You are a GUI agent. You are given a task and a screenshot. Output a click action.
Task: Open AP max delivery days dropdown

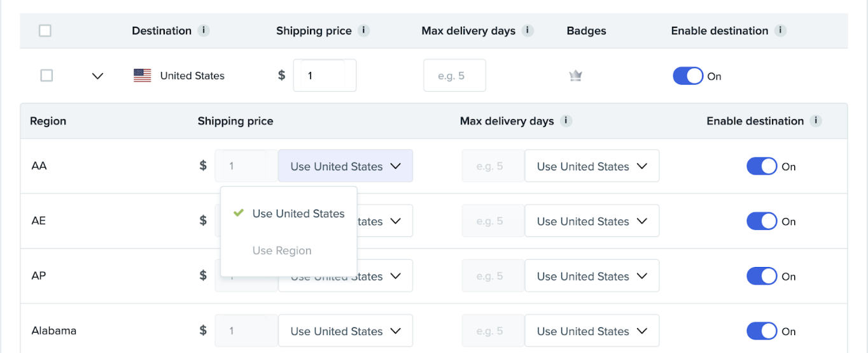591,277
